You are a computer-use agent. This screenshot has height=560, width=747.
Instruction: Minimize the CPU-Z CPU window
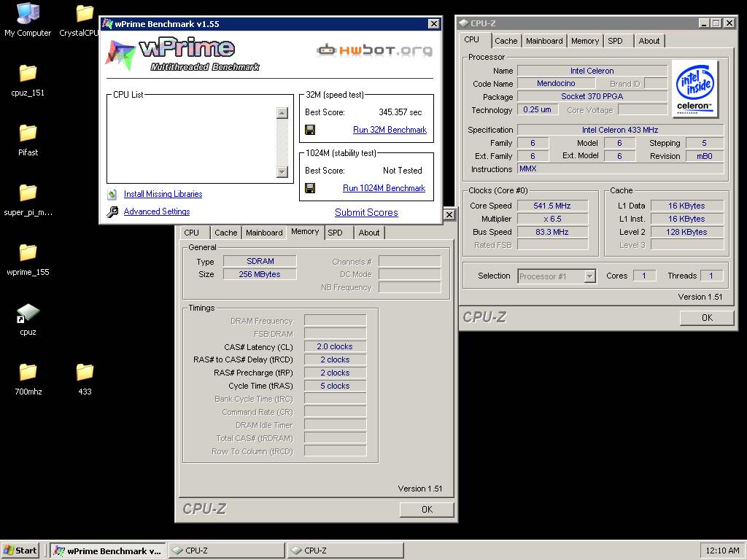pyautogui.click(x=704, y=23)
